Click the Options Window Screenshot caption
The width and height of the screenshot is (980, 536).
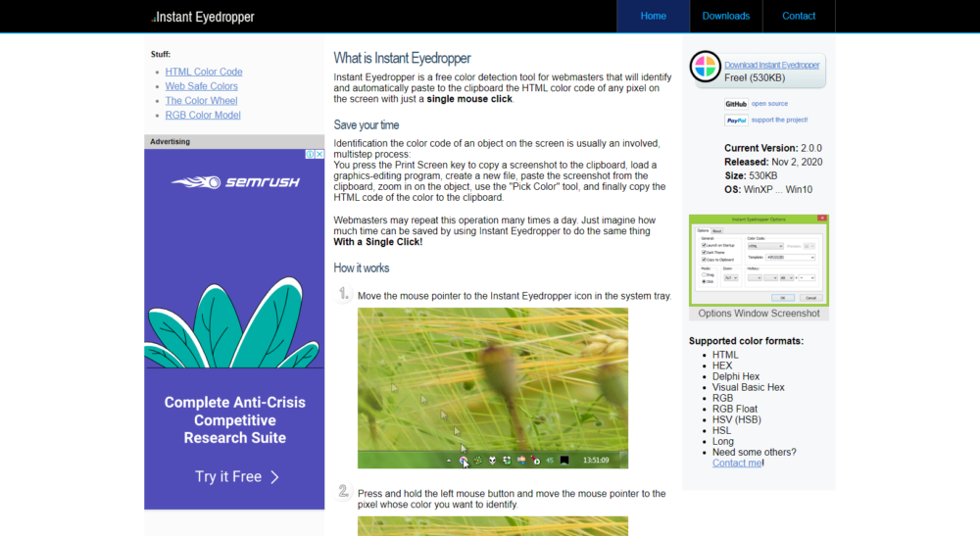(759, 314)
